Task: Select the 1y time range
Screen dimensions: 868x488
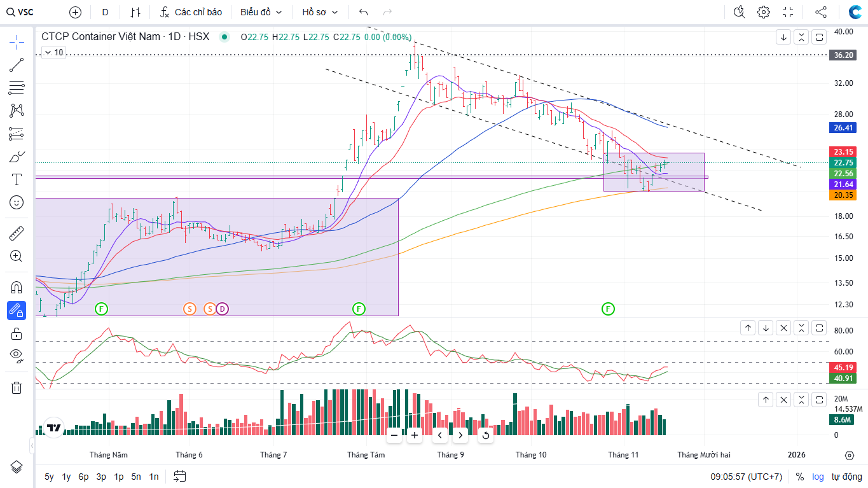Action: [66, 477]
